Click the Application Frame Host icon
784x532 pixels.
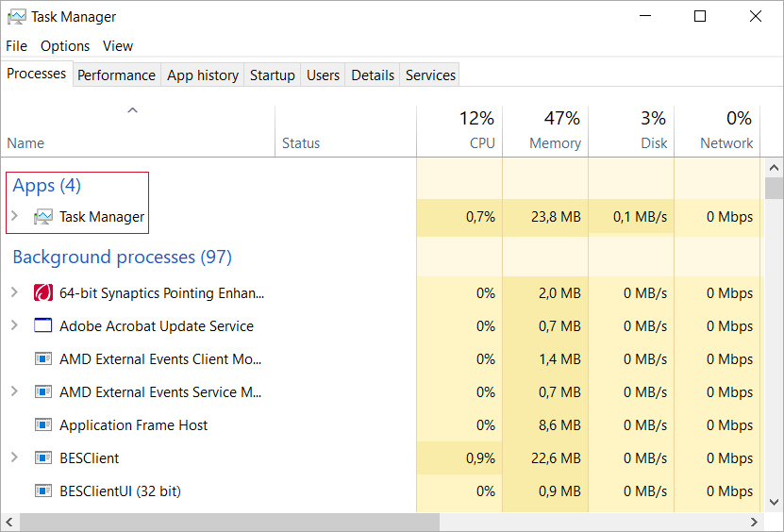pos(42,425)
